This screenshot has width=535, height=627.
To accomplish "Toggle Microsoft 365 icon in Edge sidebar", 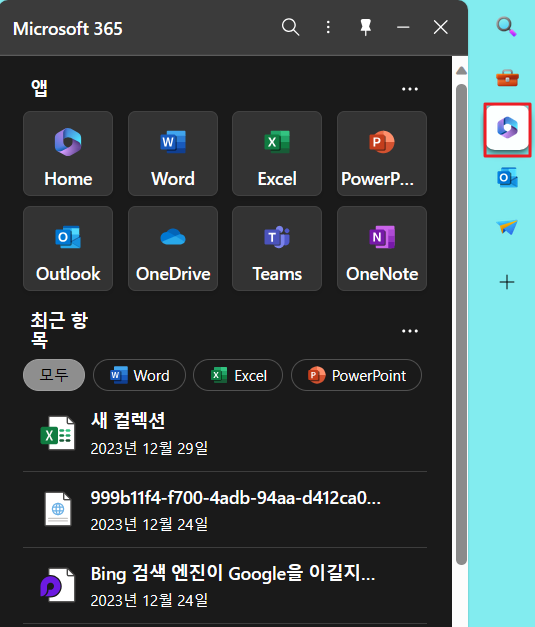I will pos(507,128).
